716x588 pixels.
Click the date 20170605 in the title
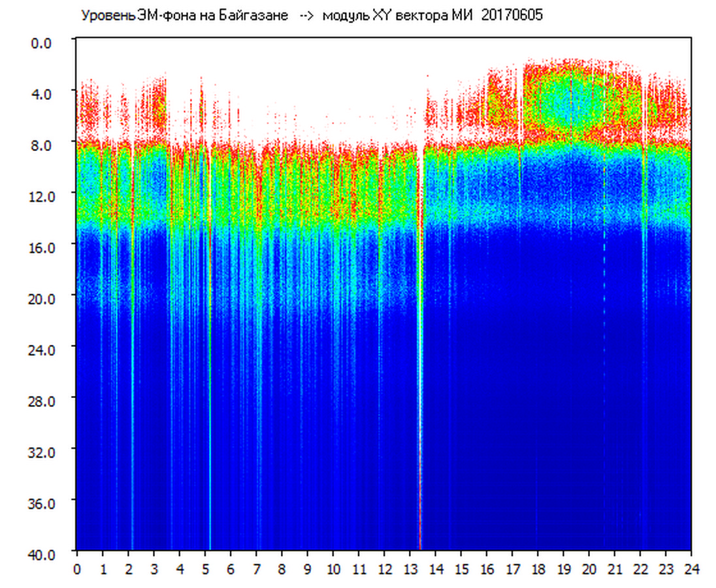tap(512, 16)
